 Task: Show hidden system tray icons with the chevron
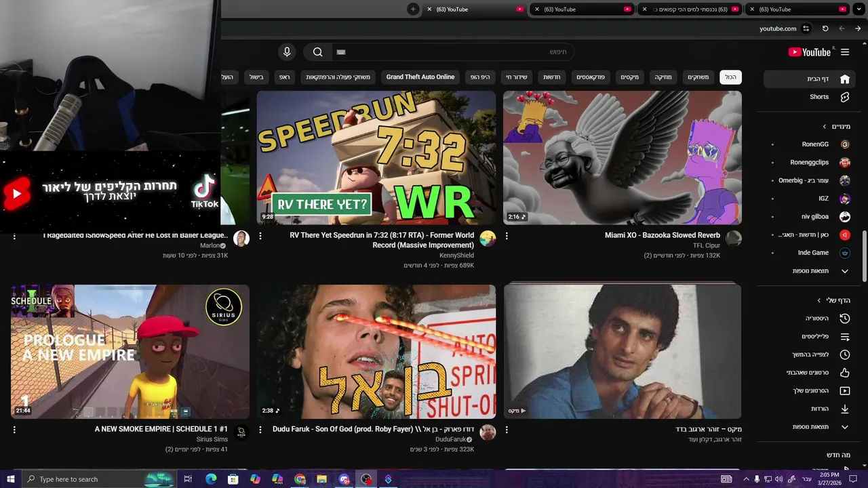click(x=746, y=479)
